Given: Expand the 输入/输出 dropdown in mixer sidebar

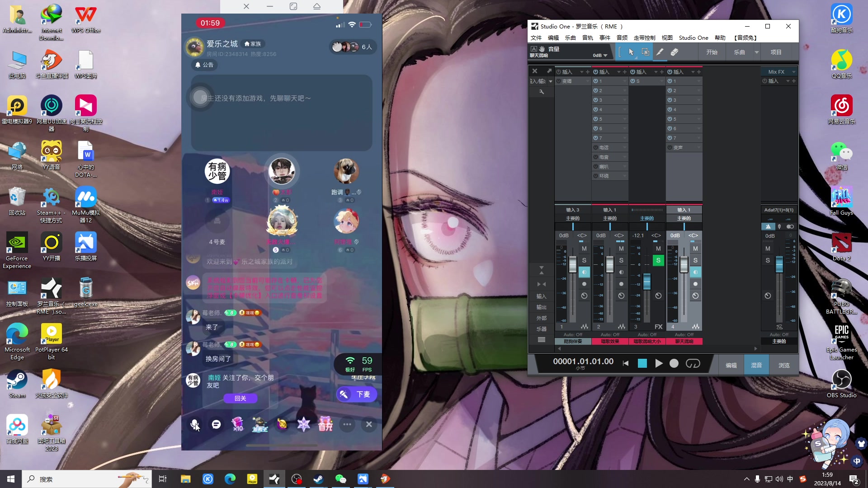Looking at the screenshot, I should point(550,81).
